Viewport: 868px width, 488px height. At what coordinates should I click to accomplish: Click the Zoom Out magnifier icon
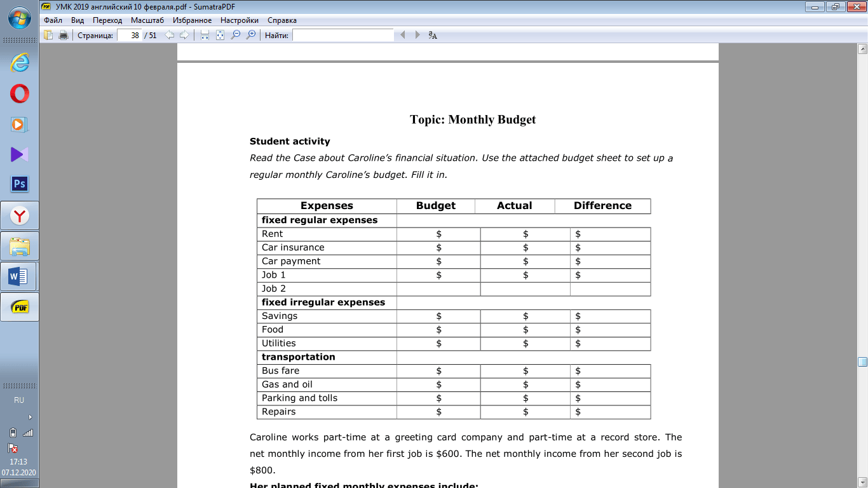click(235, 36)
